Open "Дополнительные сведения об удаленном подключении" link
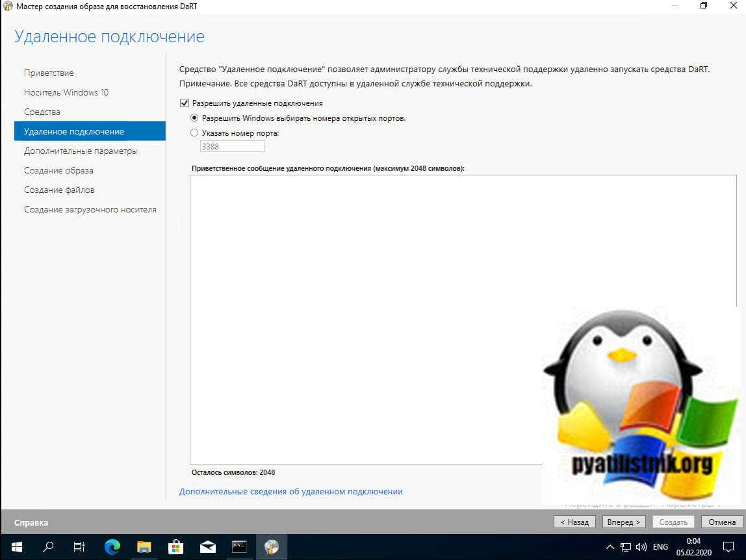 (x=290, y=492)
